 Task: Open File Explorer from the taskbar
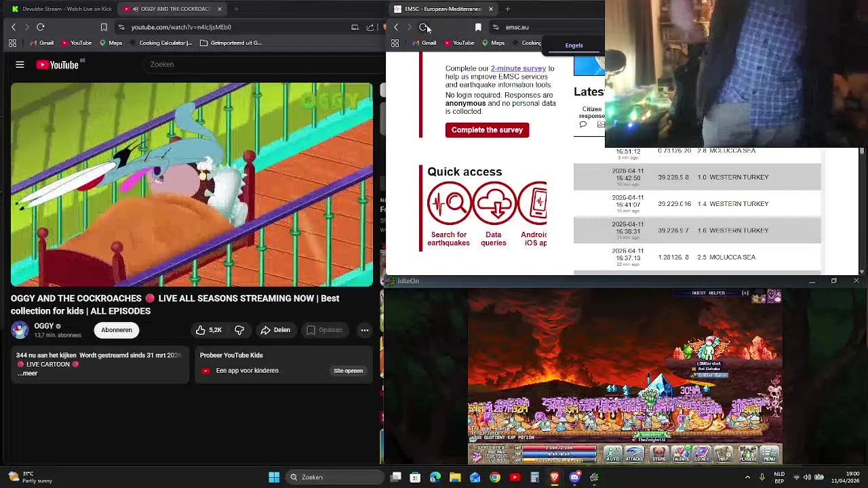(455, 477)
